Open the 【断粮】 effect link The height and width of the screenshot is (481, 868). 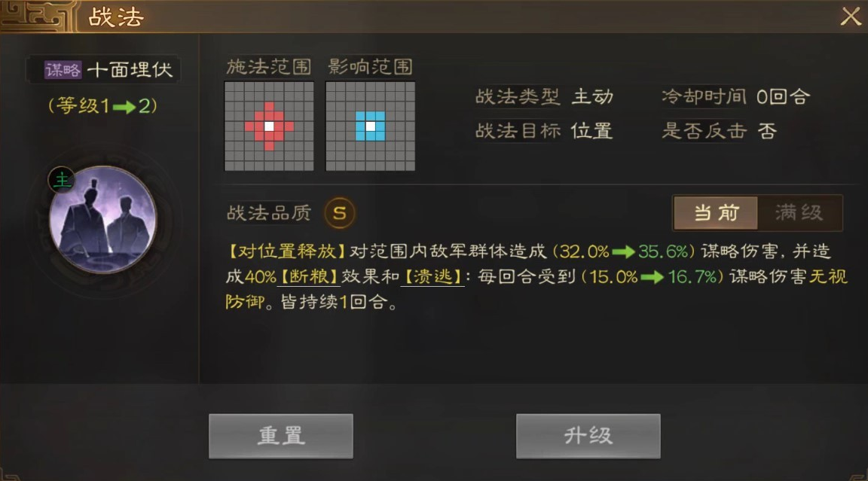click(309, 276)
